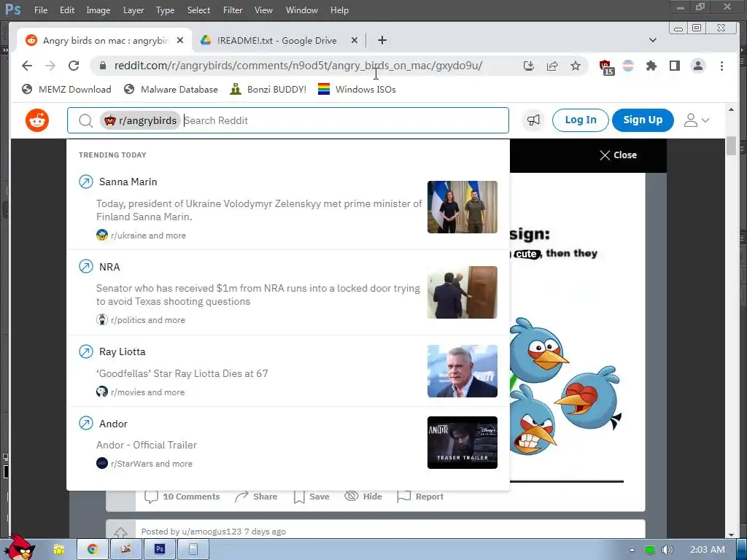Viewport: 747px width, 560px height.
Task: Open the Chrome three-dot menu
Action: [721, 66]
